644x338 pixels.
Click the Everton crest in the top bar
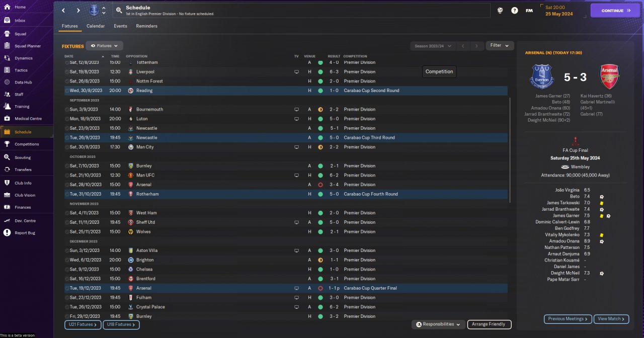click(94, 10)
